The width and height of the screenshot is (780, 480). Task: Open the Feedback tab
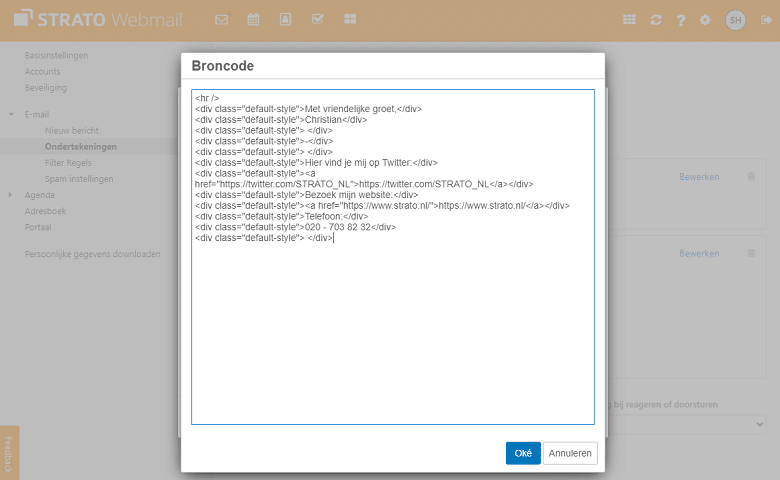coord(9,453)
